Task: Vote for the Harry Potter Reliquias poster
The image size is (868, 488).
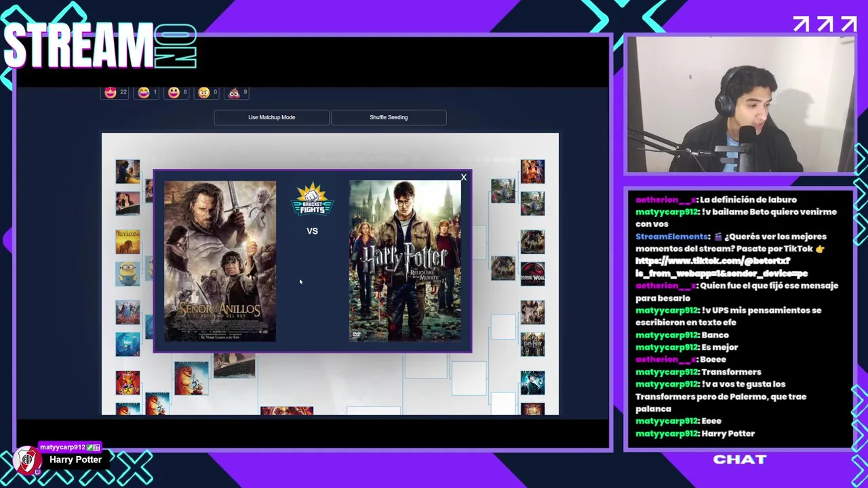Action: click(x=405, y=261)
